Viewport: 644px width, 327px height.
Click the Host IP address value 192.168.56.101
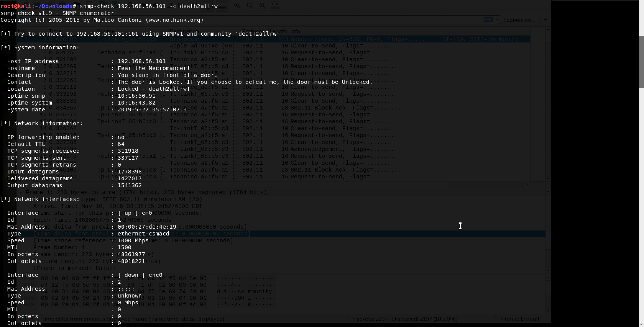tap(142, 61)
